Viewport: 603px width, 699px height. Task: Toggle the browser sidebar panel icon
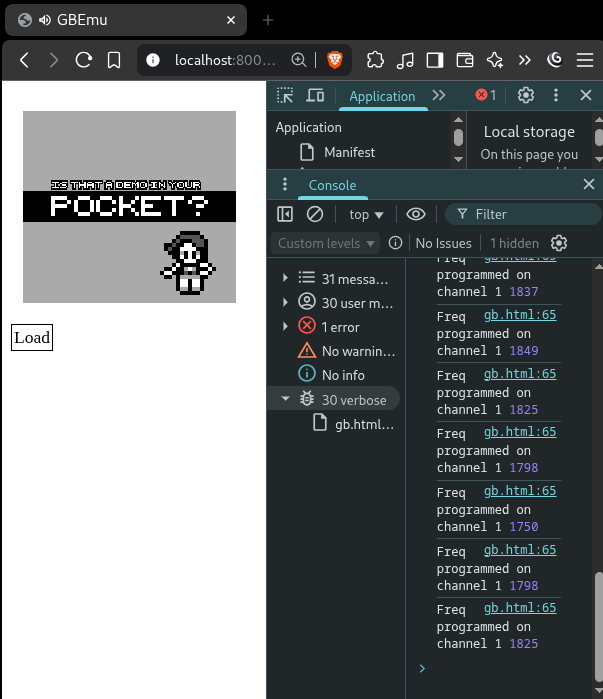click(x=435, y=60)
